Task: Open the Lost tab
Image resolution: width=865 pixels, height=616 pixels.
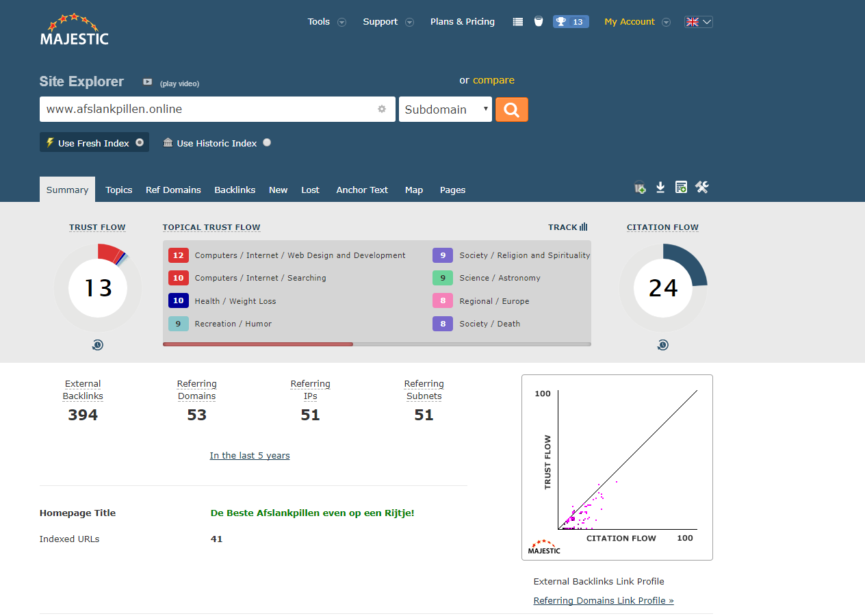Action: 310,190
